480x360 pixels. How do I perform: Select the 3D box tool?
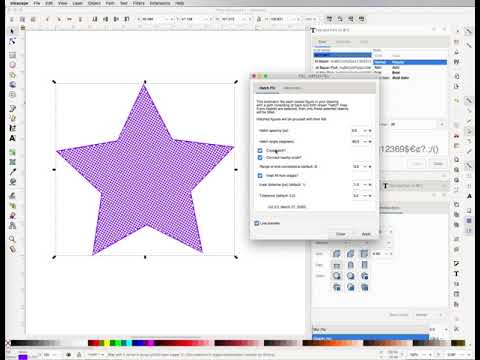coord(12,85)
